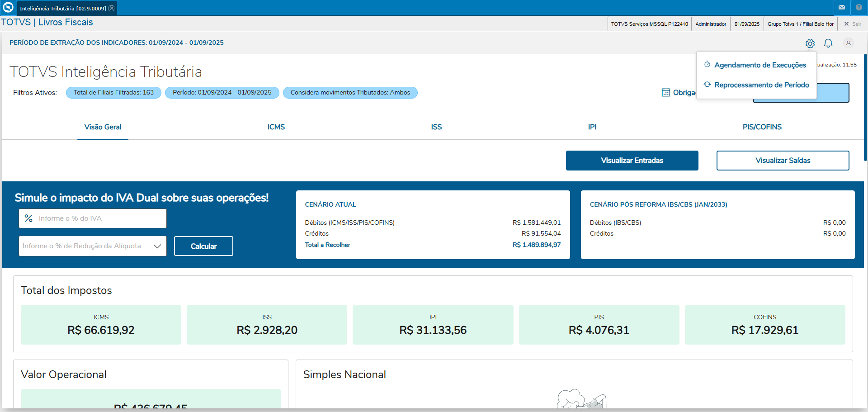The height and width of the screenshot is (412, 868).
Task: Click the Valor Operacional heading
Action: 64,374
